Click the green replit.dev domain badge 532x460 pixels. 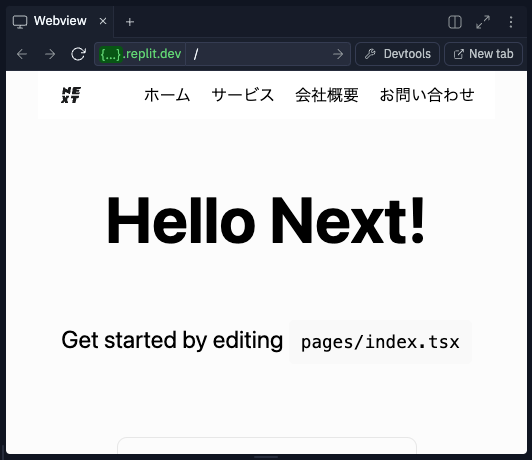tap(140, 54)
